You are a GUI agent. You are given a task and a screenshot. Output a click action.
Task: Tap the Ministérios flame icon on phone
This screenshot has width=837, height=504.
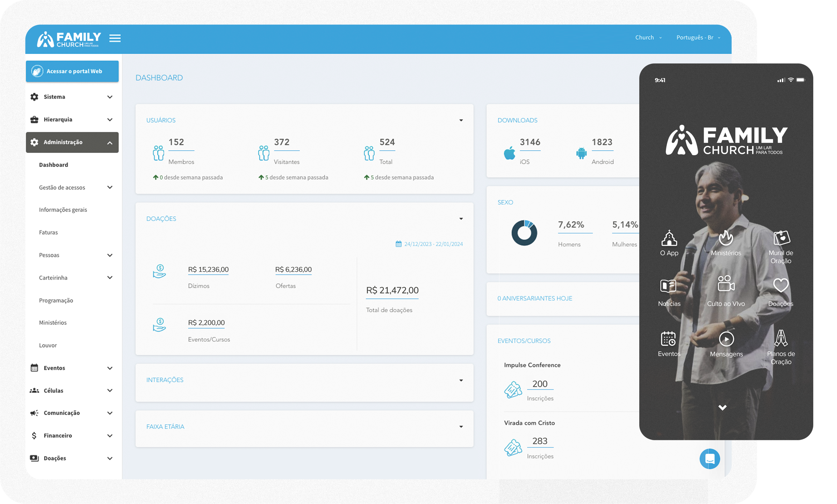(726, 238)
